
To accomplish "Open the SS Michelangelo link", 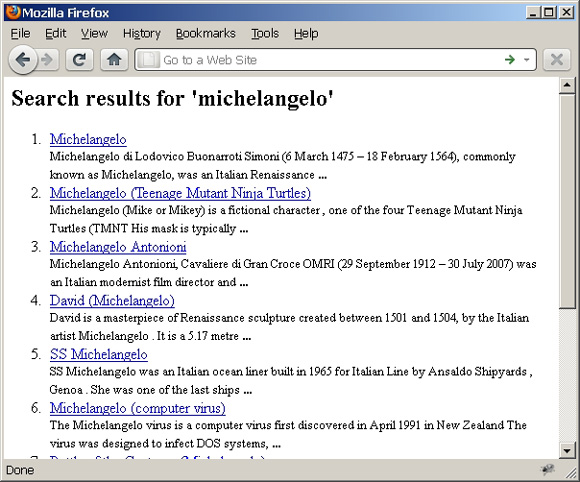I will pos(99,354).
